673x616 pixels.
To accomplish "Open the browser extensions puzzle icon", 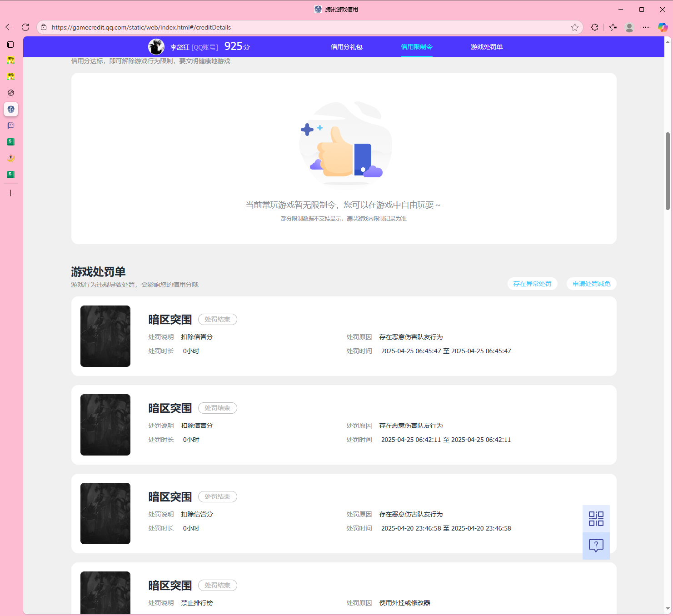I will pos(594,27).
